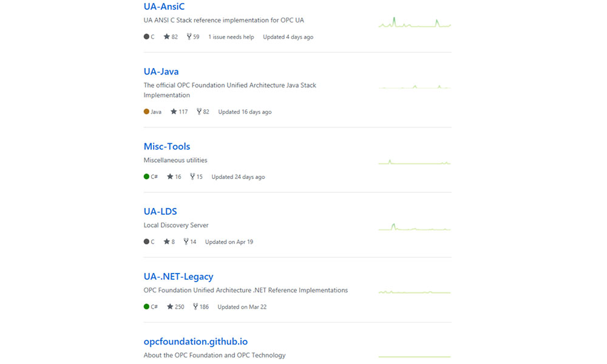
Task: Click the C# language dot for Misc-Tools
Action: [146, 177]
